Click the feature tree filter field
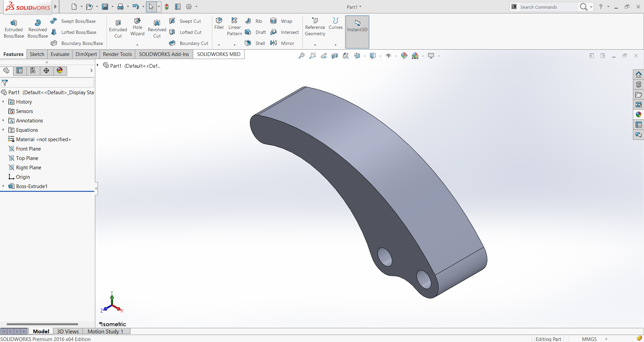The image size is (644, 342). 47,82
